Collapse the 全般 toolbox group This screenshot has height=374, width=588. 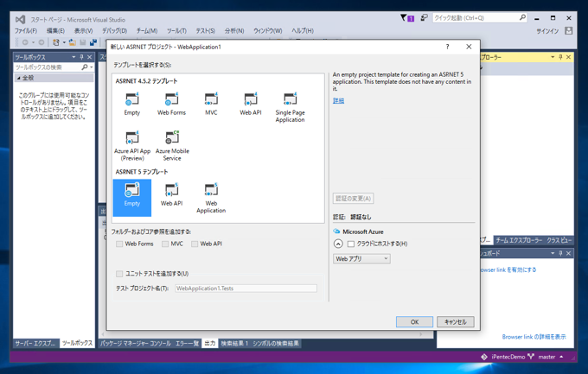pyautogui.click(x=18, y=78)
